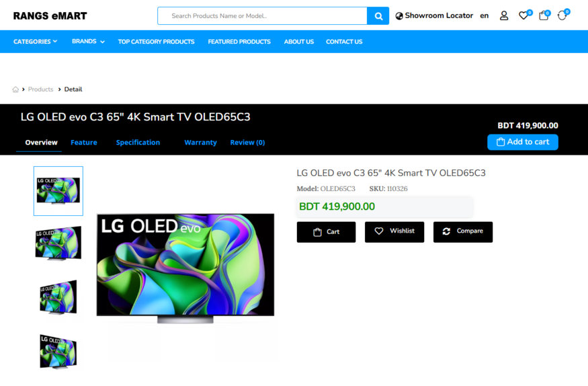Screen dimensions: 588x386
Task: Click the blue search magnifier button
Action: pyautogui.click(x=378, y=16)
